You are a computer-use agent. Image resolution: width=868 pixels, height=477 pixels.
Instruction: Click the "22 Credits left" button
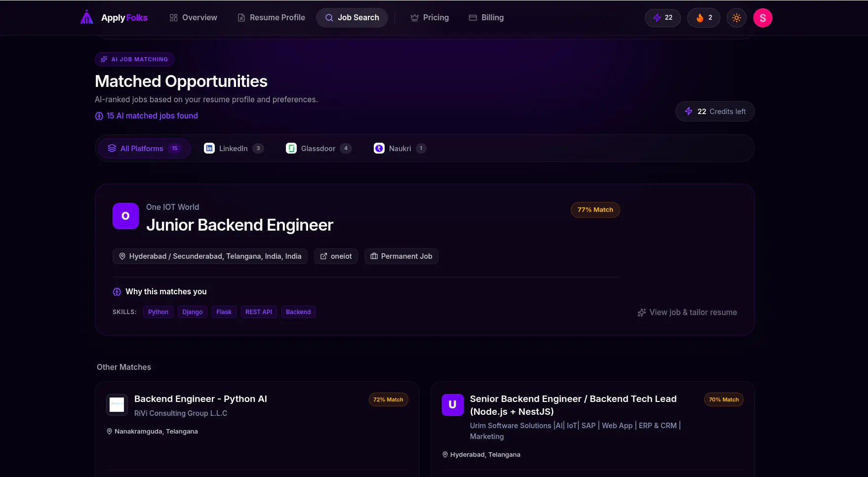pos(714,112)
